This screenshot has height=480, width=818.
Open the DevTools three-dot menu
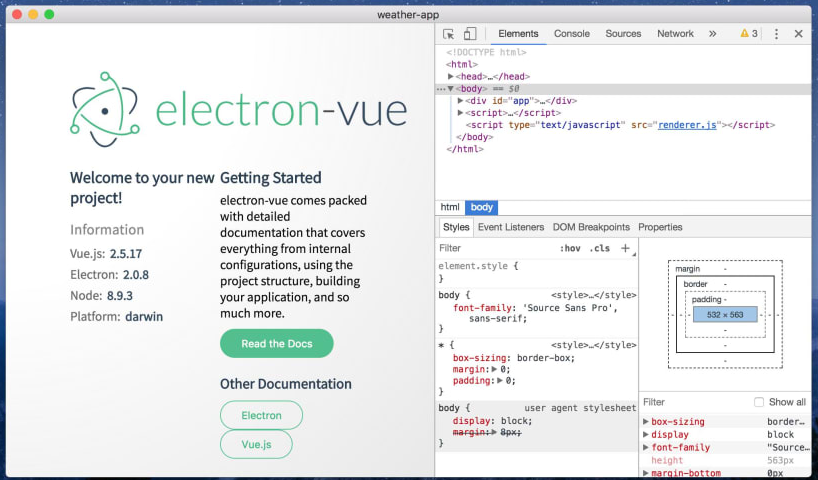coord(776,34)
